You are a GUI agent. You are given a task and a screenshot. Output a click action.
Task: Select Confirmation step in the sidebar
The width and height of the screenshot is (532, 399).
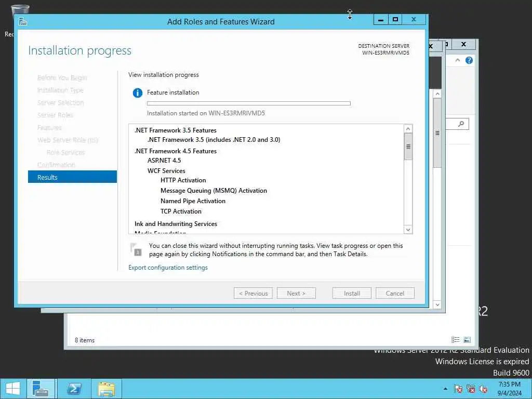(56, 165)
